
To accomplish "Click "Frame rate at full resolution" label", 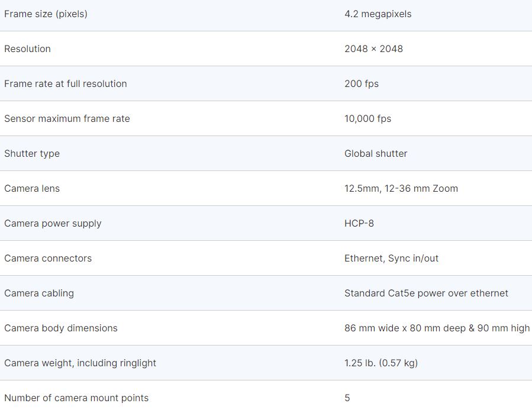I will 65,83.
